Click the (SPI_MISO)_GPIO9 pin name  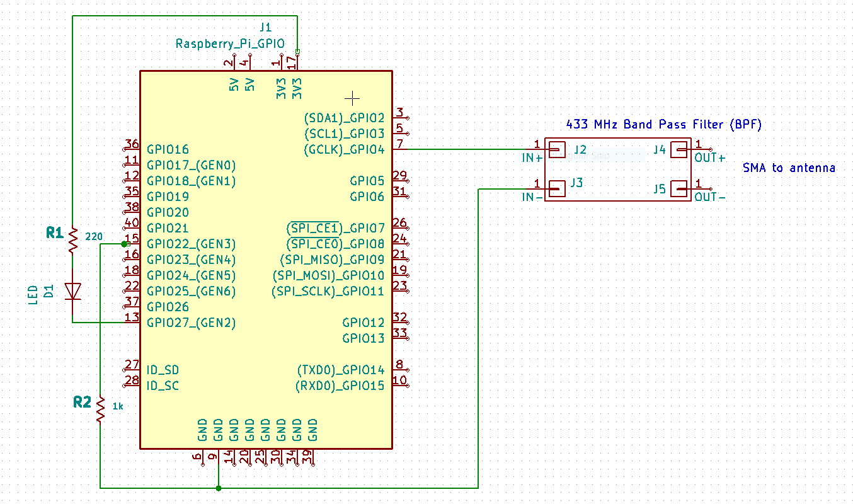[332, 260]
